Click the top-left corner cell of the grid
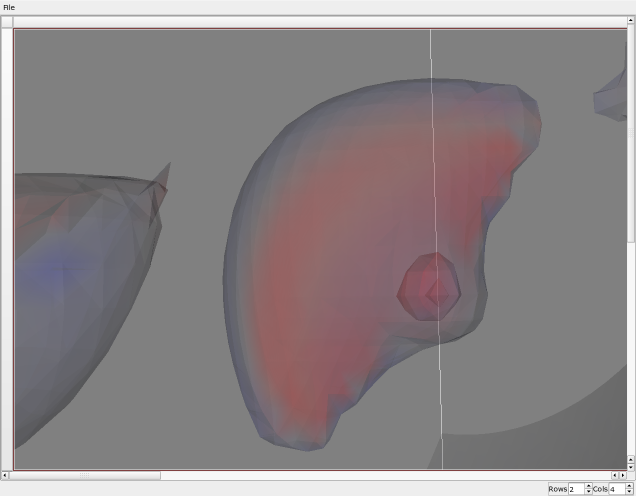The image size is (636, 496). tap(7, 22)
